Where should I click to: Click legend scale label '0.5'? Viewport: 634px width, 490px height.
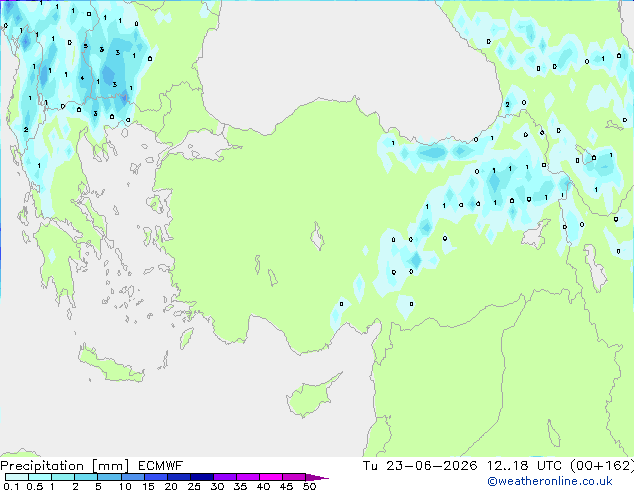(34, 486)
